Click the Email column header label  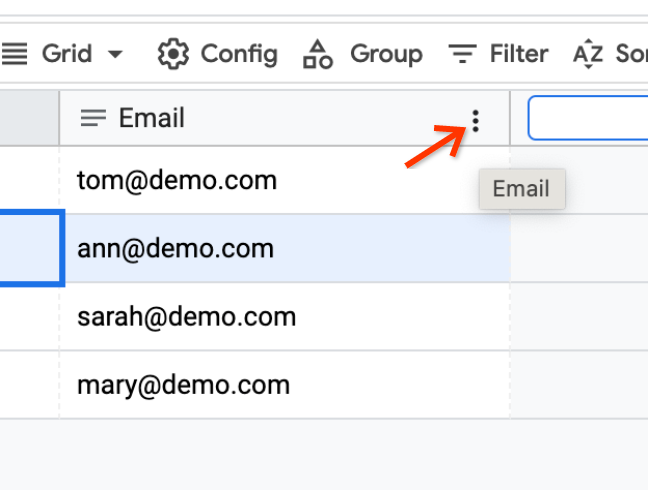(152, 118)
